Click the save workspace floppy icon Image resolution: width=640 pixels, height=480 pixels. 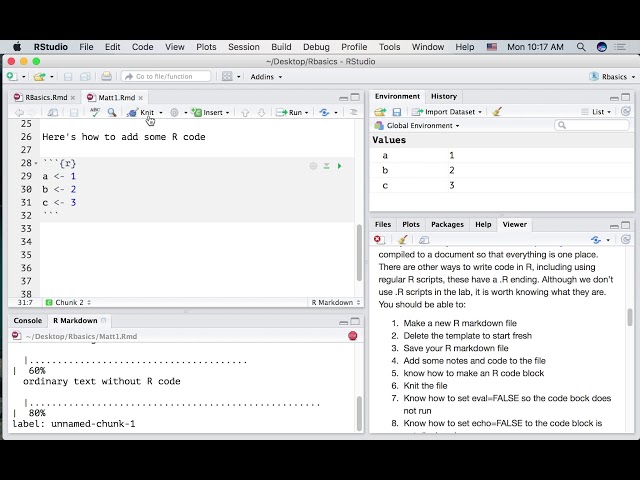[396, 112]
